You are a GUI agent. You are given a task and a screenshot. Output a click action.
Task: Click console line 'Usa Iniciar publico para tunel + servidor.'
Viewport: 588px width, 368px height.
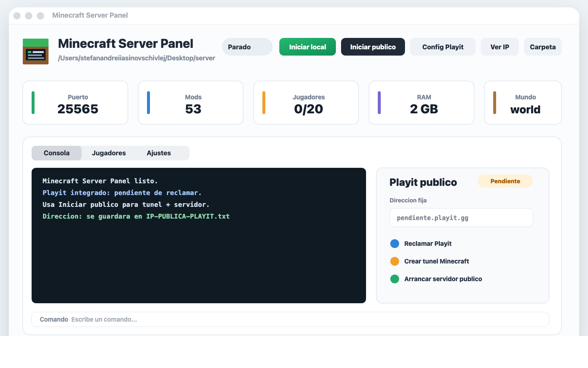126,205
